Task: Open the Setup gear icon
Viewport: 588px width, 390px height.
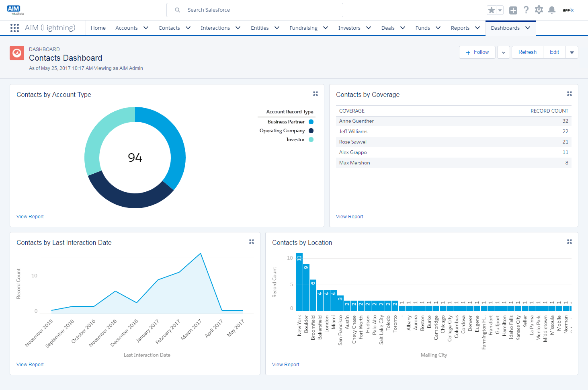Action: coord(539,10)
